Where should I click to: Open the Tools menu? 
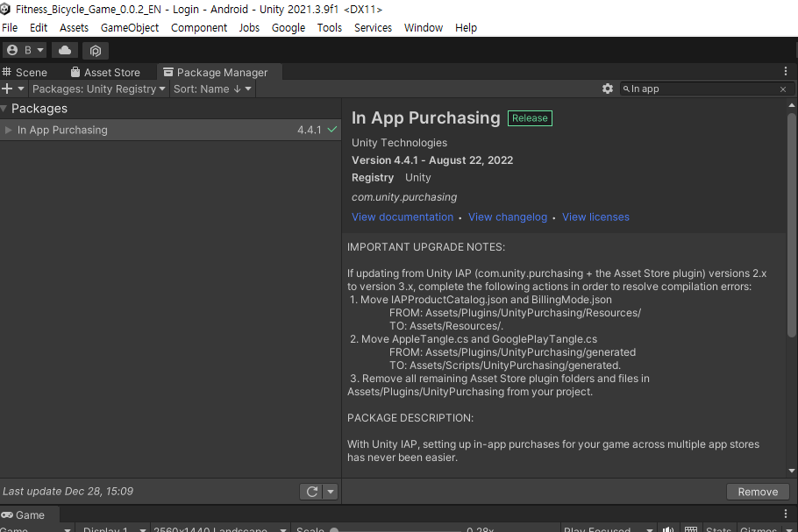[x=329, y=28]
